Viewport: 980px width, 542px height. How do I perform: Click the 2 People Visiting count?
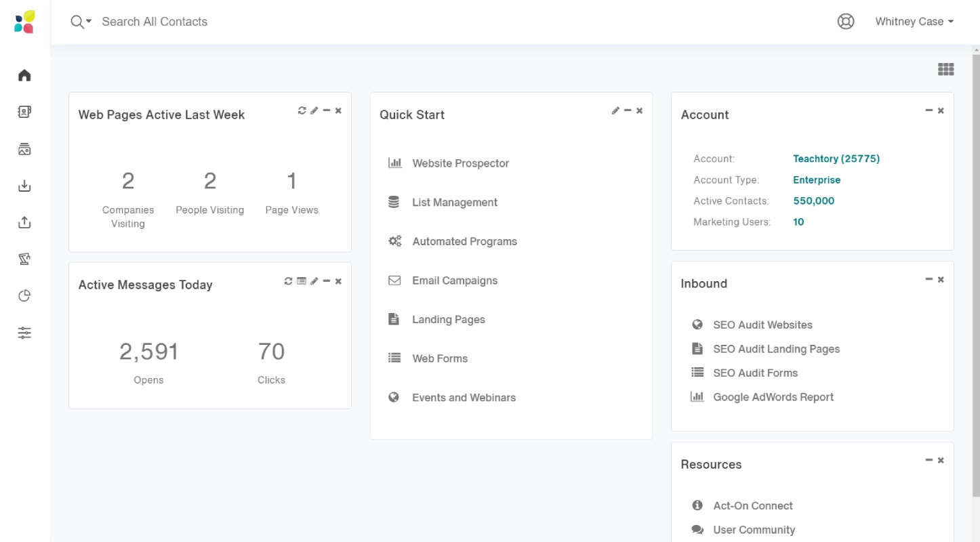pyautogui.click(x=210, y=181)
